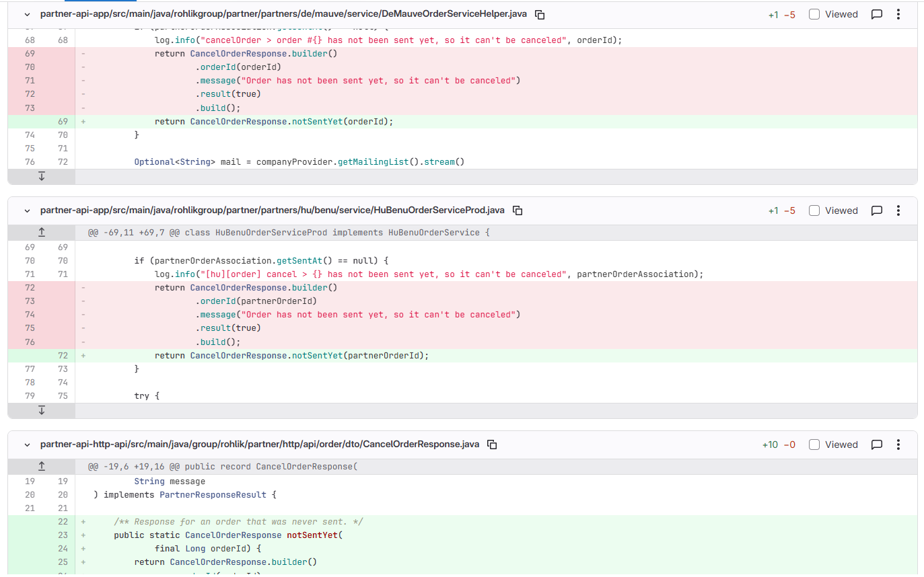This screenshot has height=577, width=924.
Task: Expand lines above in CancelOrderResponse.java diff
Action: coord(42,466)
